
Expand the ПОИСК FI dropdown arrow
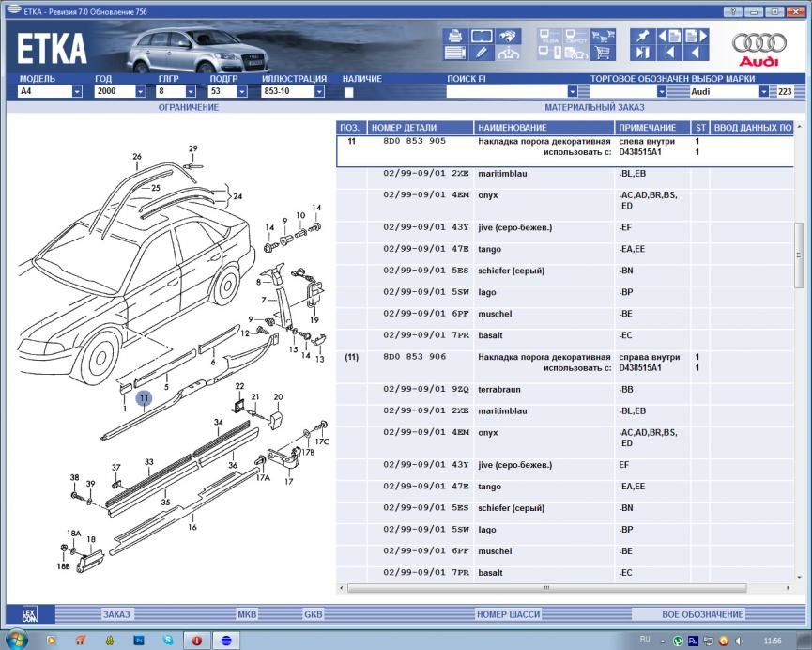573,91
